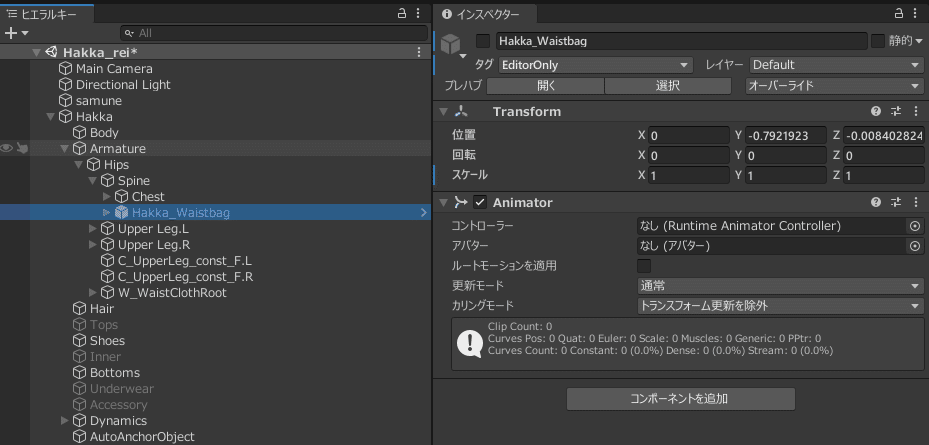Image resolution: width=929 pixels, height=445 pixels.
Task: Click the Shoes object cube icon
Action: (80, 341)
